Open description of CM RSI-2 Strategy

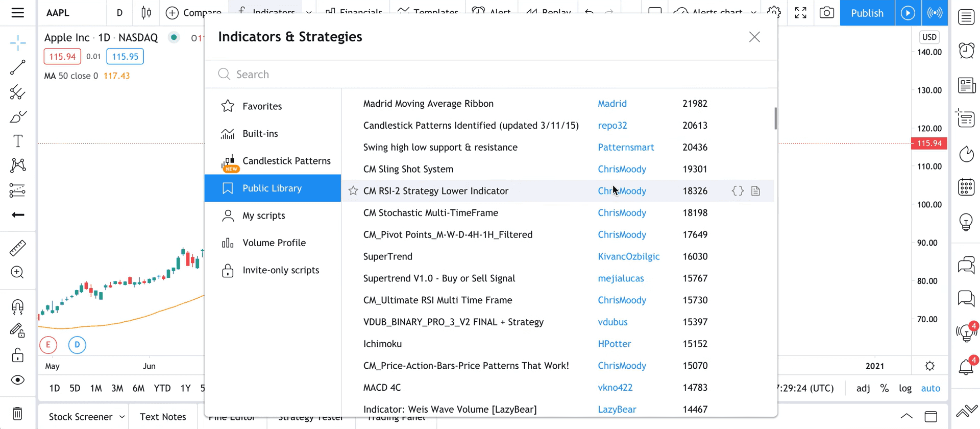click(x=756, y=191)
